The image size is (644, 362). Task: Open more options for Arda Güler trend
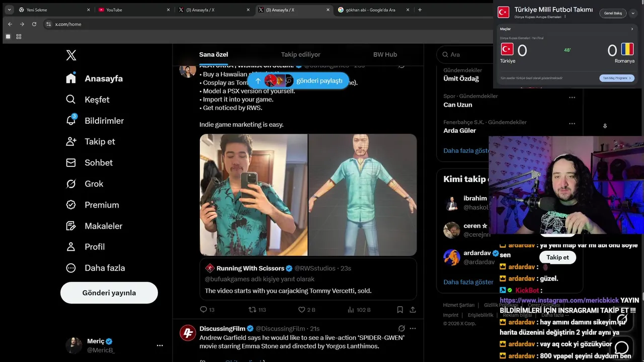coord(572,124)
